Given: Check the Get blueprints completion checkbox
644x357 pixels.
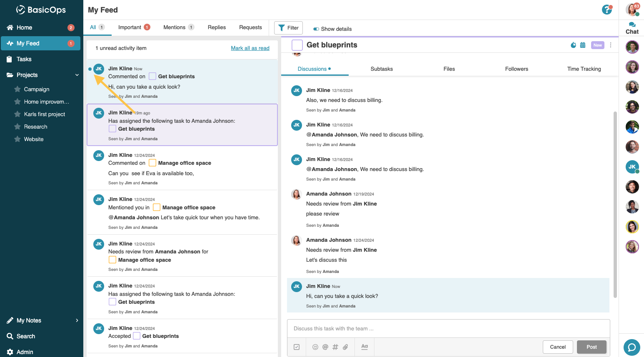Looking at the screenshot, I should click(x=296, y=45).
